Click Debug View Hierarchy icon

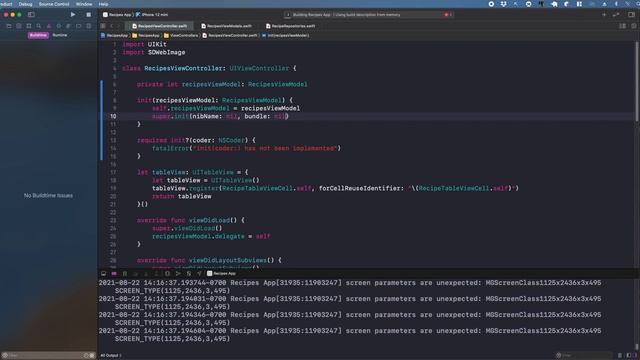[x=167, y=273]
